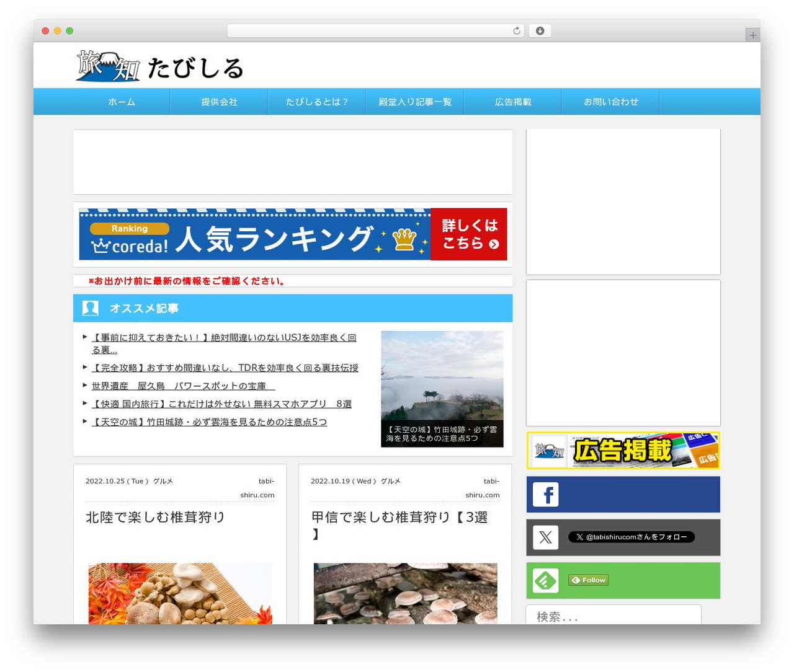Click the browser address bar
The image size is (794, 672).
tap(375, 31)
